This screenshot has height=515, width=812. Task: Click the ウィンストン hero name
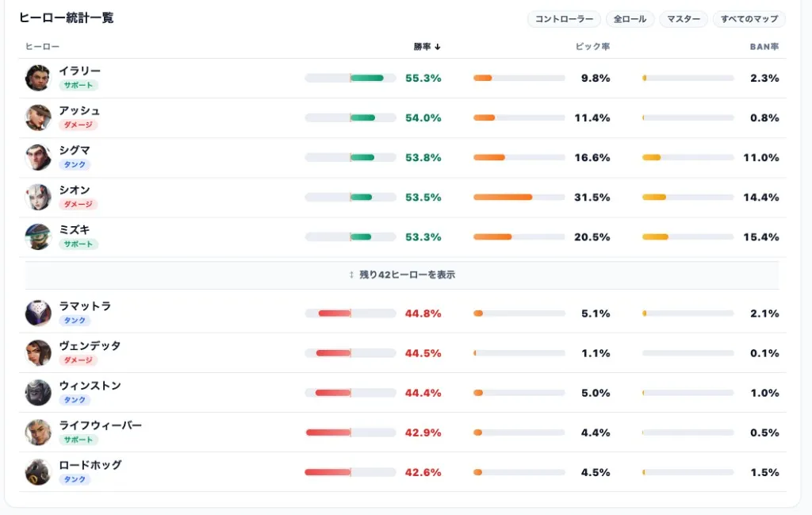point(90,386)
